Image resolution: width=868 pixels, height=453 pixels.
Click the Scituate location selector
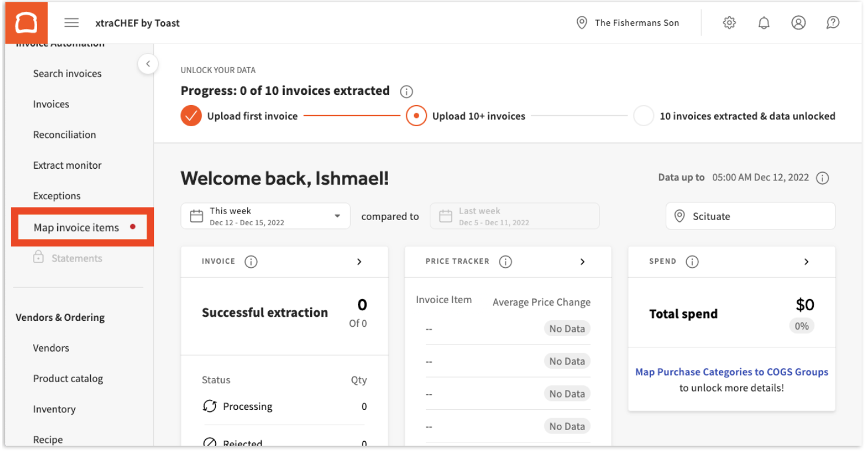tap(749, 216)
